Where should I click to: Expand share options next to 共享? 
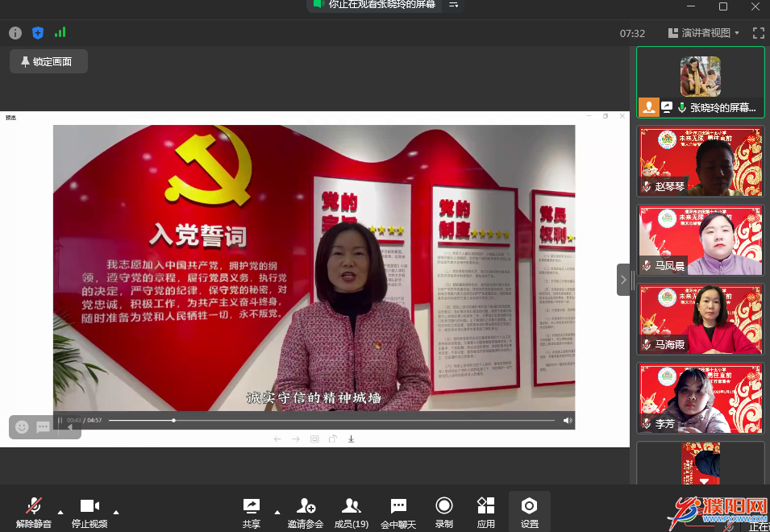pyautogui.click(x=277, y=513)
